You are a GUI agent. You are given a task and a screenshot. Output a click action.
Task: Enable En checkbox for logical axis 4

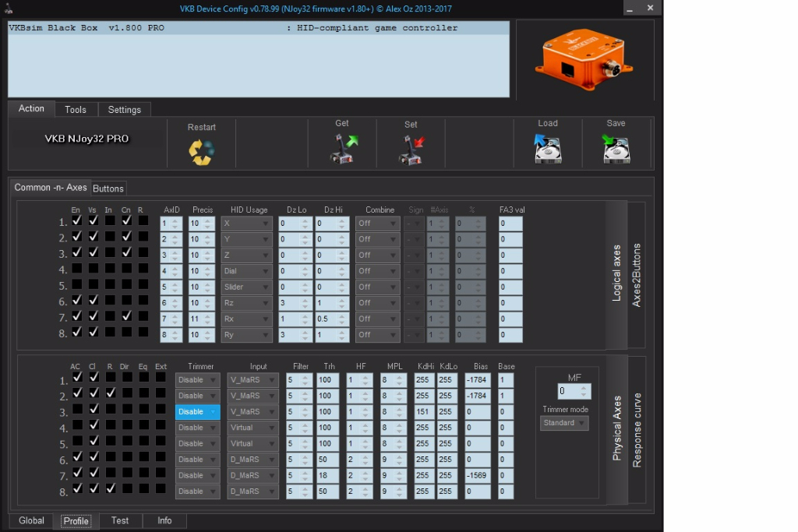[x=76, y=268]
